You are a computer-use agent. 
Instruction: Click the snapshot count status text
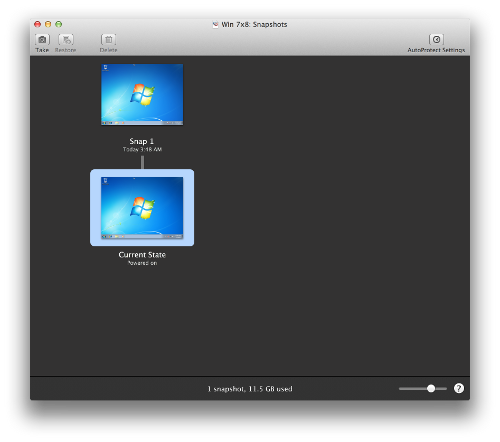[x=250, y=389]
